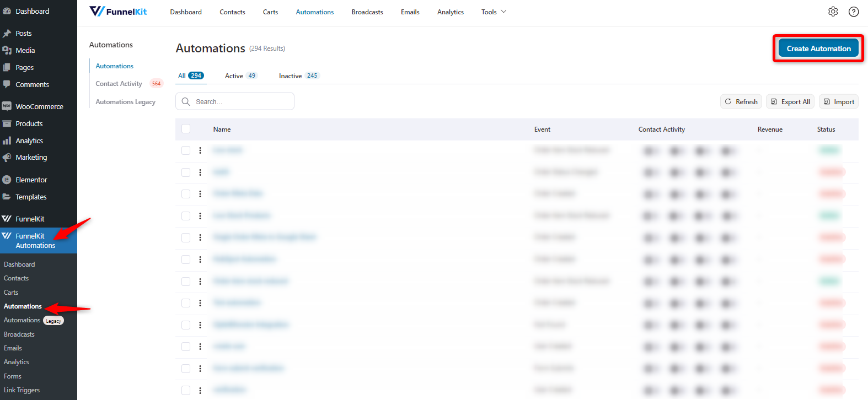Tick checkbox of sixth automation row
The image size is (868, 400).
click(186, 260)
